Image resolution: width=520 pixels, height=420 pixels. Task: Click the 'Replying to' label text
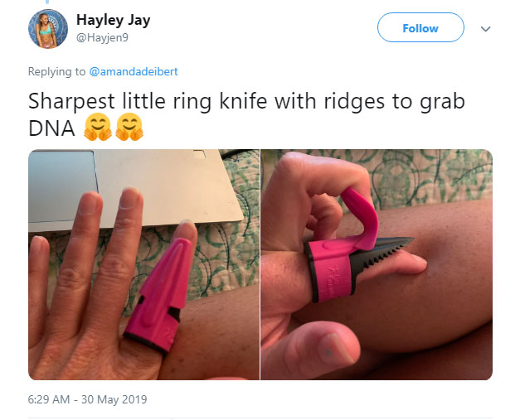tap(56, 71)
